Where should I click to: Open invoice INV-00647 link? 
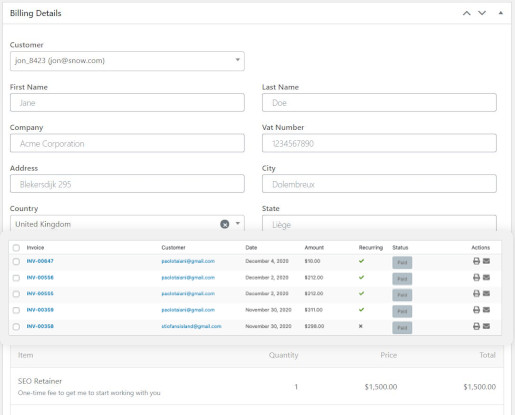[x=40, y=261]
